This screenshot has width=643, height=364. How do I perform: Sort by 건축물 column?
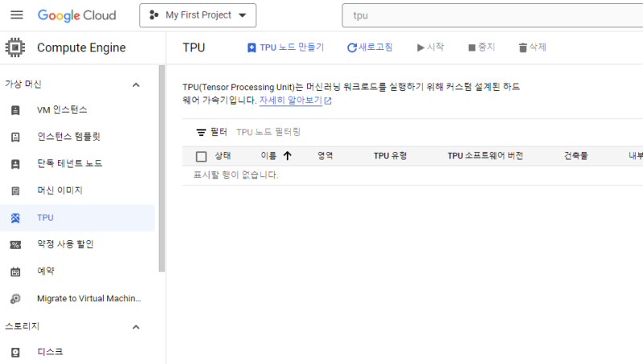(575, 156)
